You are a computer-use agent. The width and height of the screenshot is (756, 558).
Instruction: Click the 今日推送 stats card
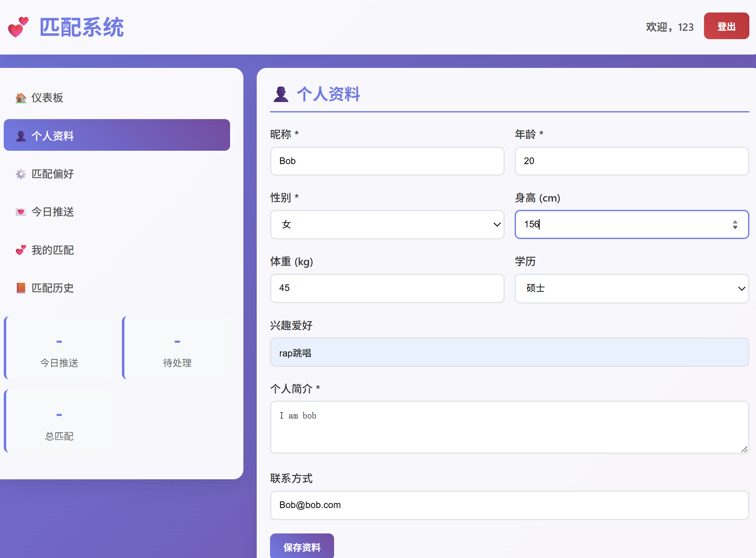(x=58, y=348)
